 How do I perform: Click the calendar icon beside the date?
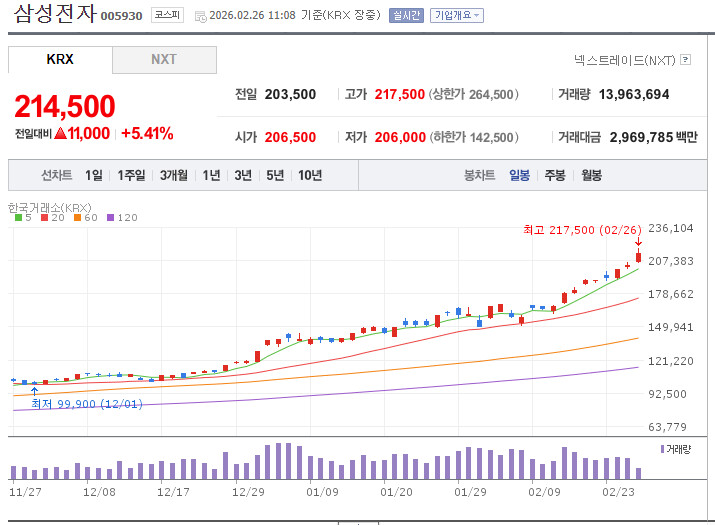(201, 16)
